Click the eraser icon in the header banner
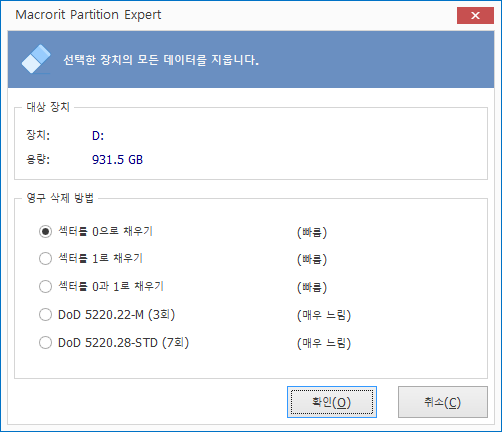The width and height of the screenshot is (502, 432). [x=36, y=59]
